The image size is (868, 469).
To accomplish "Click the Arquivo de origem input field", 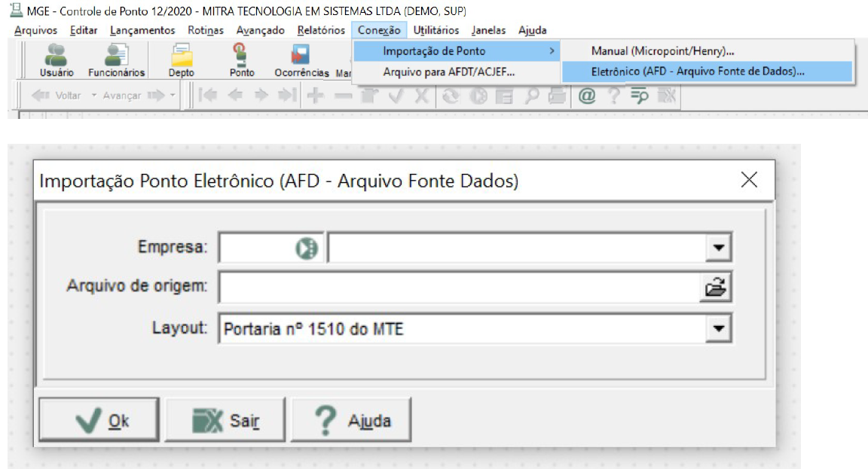I will click(460, 287).
